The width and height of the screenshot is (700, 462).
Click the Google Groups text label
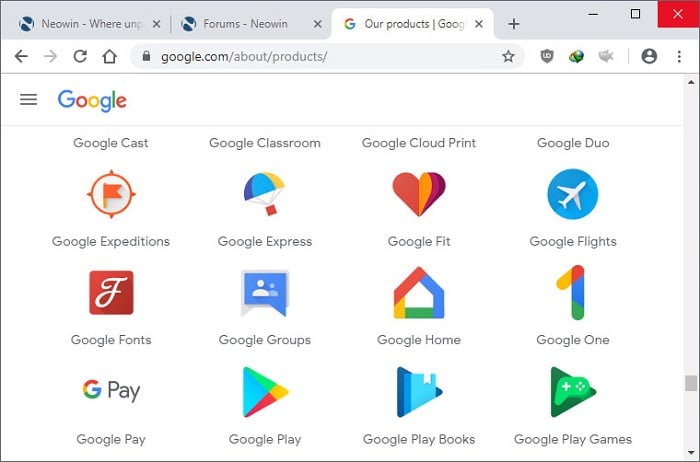265,340
